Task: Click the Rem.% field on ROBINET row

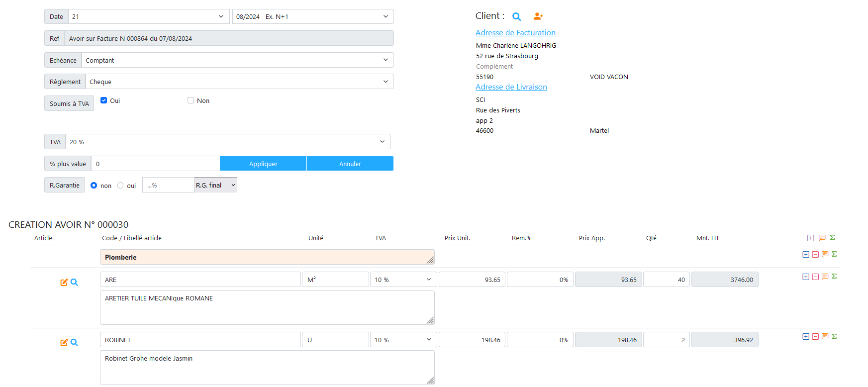Action: coord(540,340)
